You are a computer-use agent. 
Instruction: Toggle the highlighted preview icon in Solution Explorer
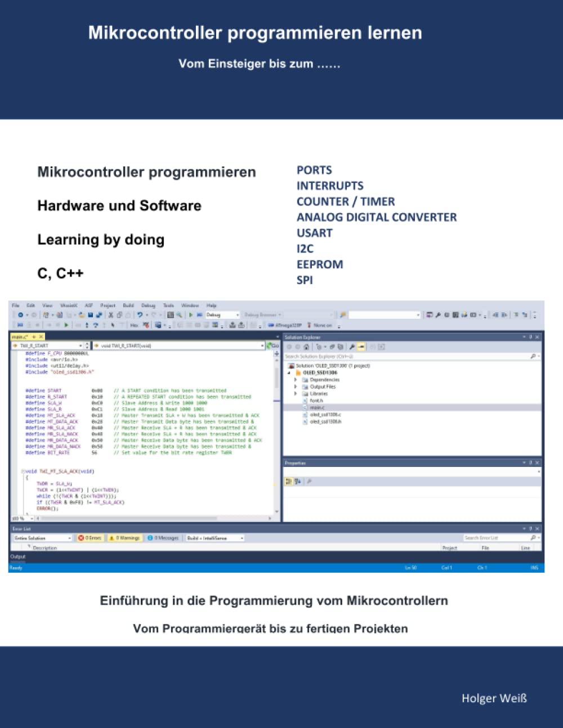(361, 347)
